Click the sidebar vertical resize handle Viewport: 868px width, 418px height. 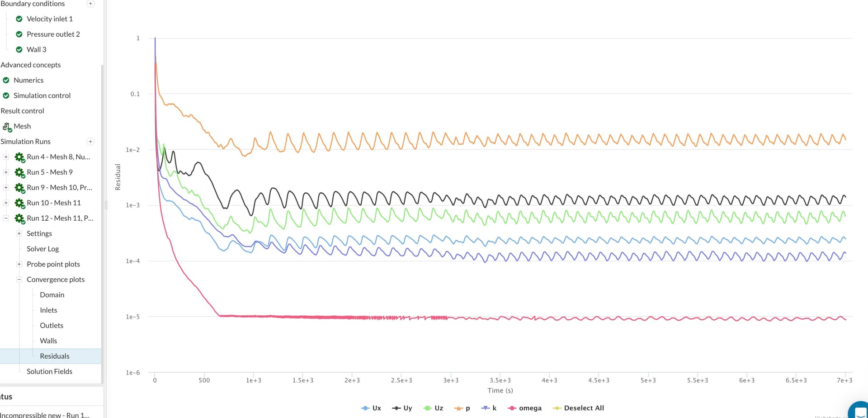click(x=106, y=205)
